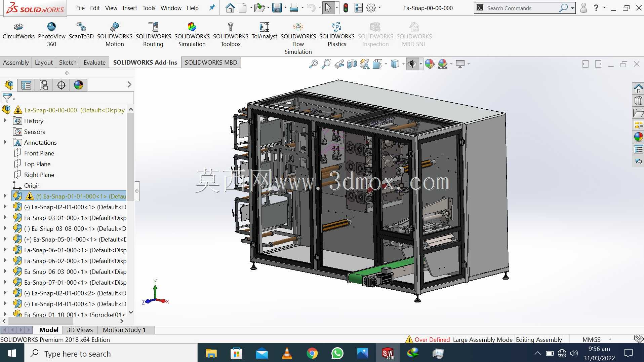This screenshot has height=362, width=644.
Task: Save the current assembly
Action: [x=277, y=8]
